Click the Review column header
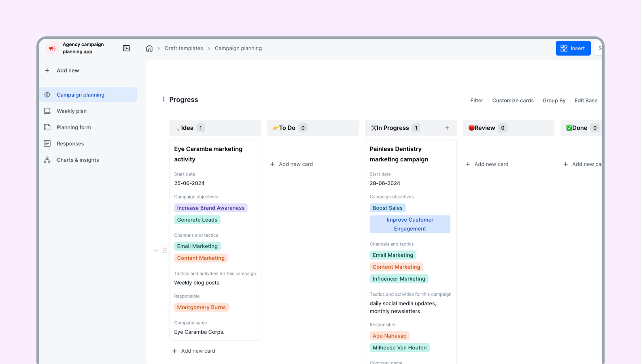641x364 pixels. tap(508, 128)
